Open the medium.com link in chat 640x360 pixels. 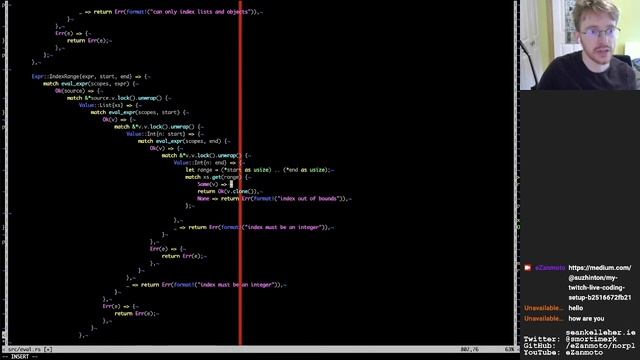[600, 282]
